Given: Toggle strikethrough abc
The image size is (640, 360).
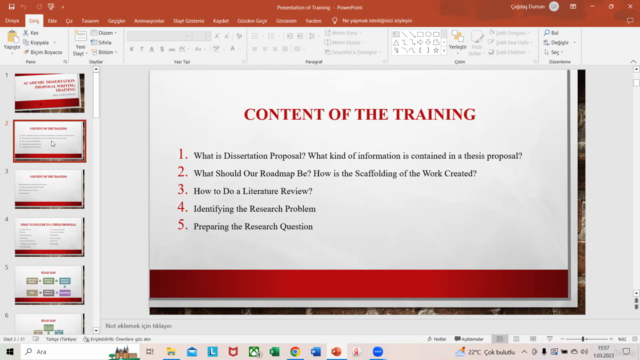Looking at the screenshot, I should pos(172,49).
